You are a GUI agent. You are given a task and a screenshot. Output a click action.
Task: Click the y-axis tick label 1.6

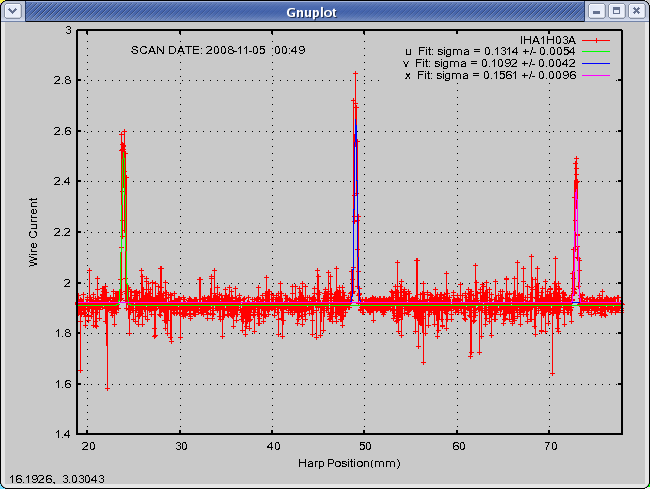pos(63,384)
